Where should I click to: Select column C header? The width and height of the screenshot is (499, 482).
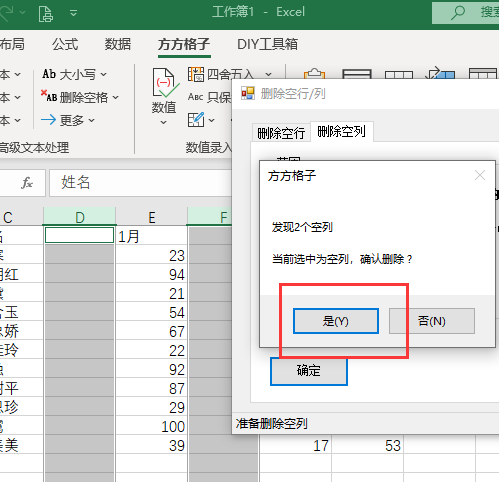[x=21, y=217]
